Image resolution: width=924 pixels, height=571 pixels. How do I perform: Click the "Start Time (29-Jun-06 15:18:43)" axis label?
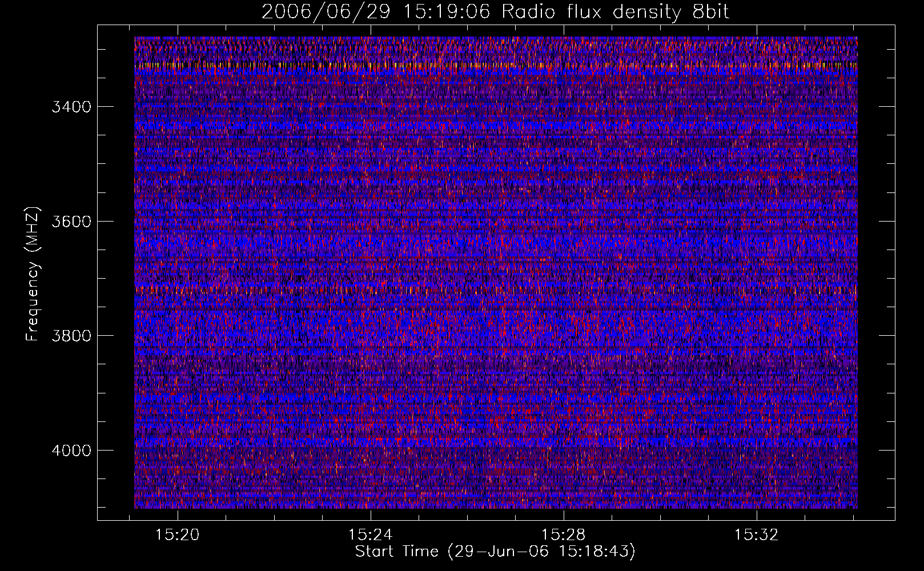(495, 552)
